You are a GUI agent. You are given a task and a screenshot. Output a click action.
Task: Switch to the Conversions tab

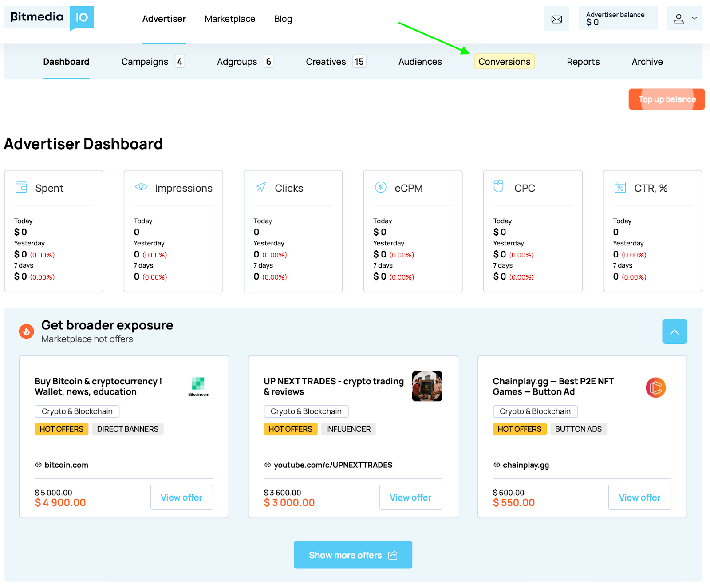tap(504, 62)
